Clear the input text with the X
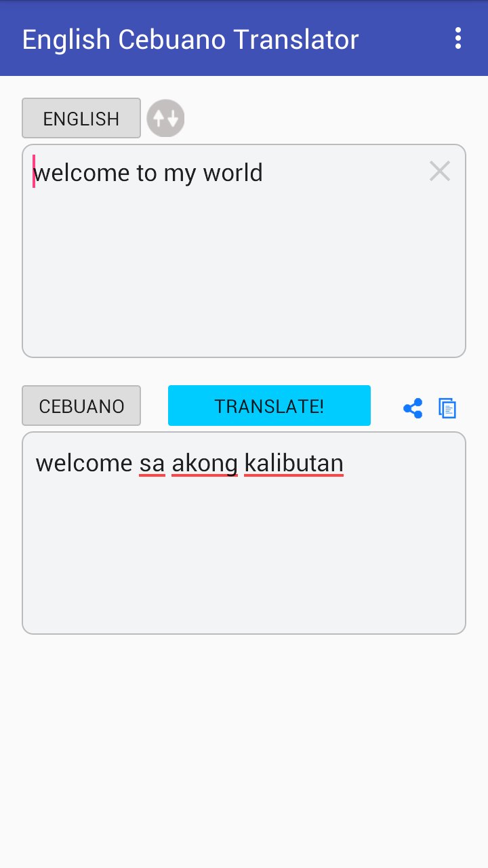Screen dimensions: 488x868 pos(440,172)
